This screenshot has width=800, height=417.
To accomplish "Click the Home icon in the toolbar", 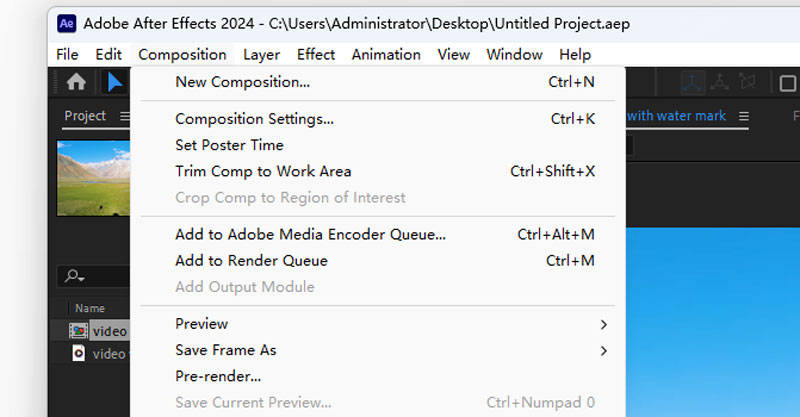I will pyautogui.click(x=76, y=82).
